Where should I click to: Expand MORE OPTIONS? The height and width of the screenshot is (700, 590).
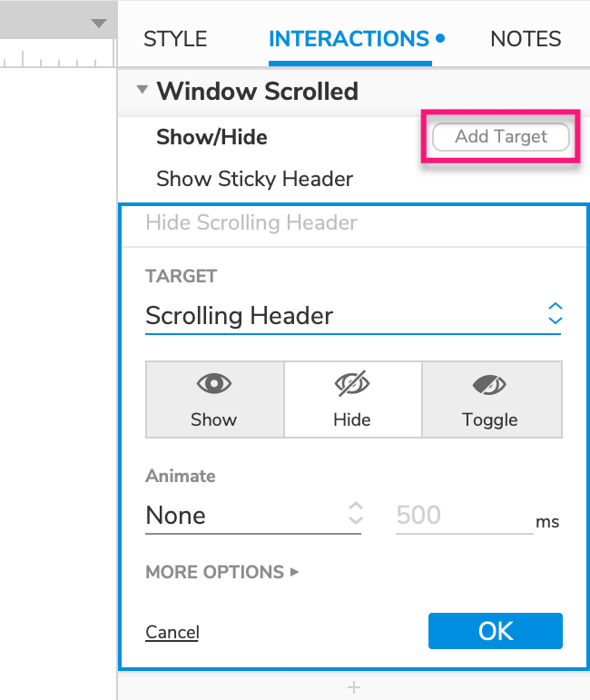221,572
